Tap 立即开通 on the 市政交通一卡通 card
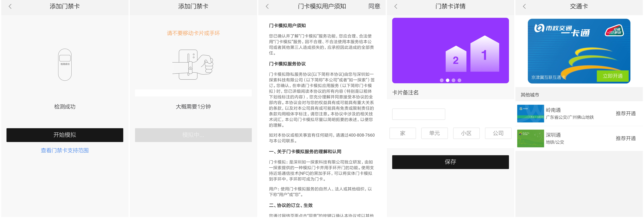This screenshot has height=218, width=644. (613, 76)
